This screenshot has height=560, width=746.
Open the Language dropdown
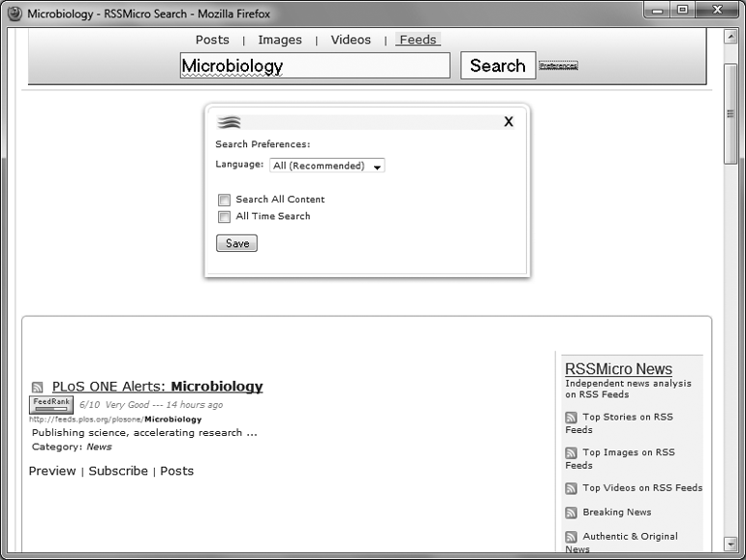(326, 166)
